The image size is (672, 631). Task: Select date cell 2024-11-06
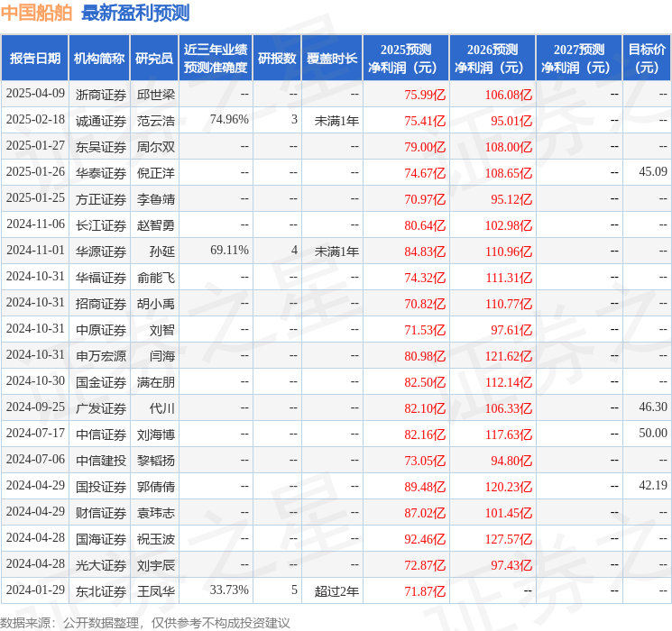[x=35, y=224]
